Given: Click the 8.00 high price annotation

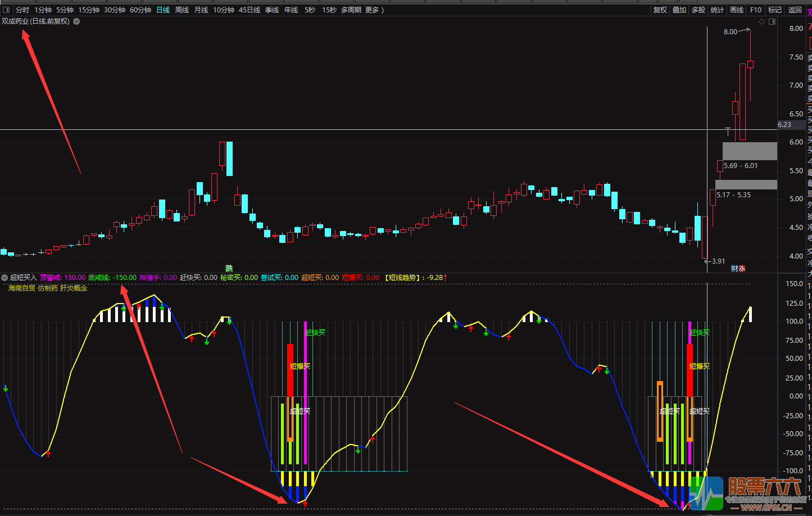Looking at the screenshot, I should click(730, 32).
